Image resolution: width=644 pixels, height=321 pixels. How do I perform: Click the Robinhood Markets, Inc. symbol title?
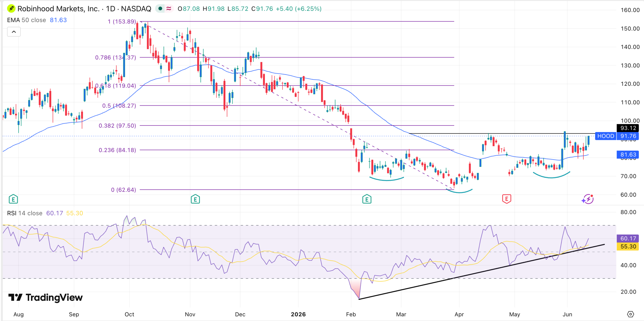click(x=58, y=9)
